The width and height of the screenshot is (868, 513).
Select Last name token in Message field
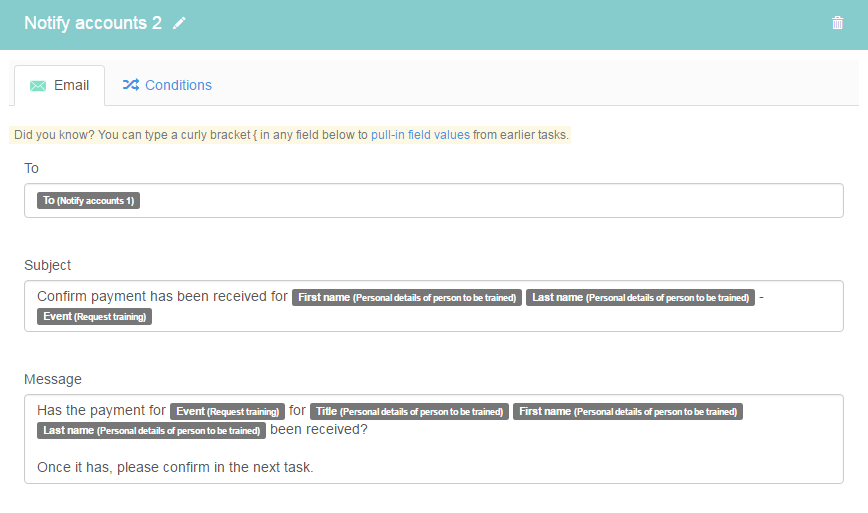tap(152, 430)
